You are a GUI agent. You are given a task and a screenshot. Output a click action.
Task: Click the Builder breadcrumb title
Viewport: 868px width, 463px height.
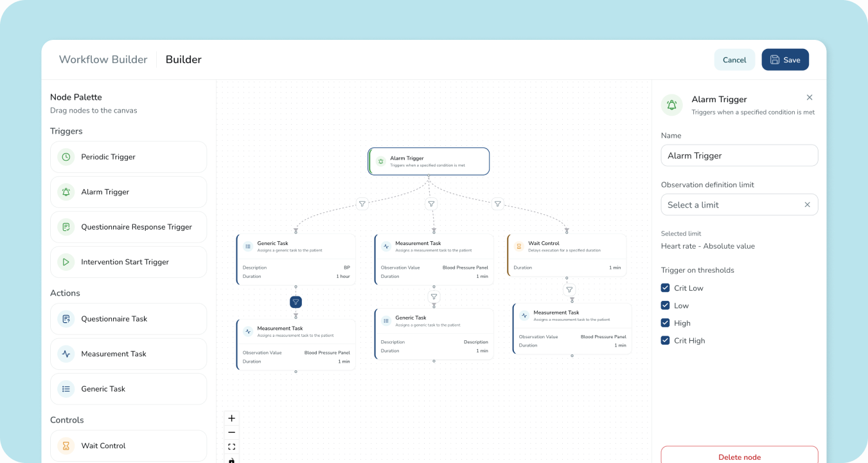[184, 60]
